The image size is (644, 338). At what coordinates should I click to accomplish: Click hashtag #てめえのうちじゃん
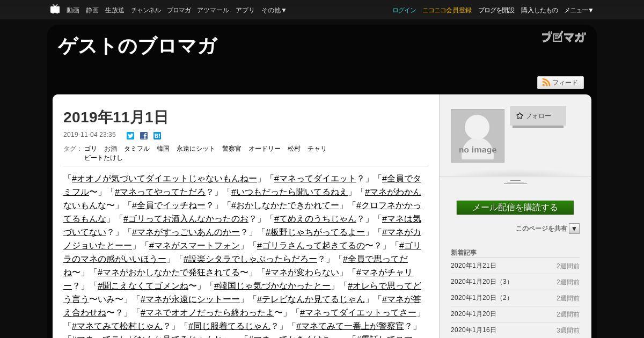tap(315, 218)
